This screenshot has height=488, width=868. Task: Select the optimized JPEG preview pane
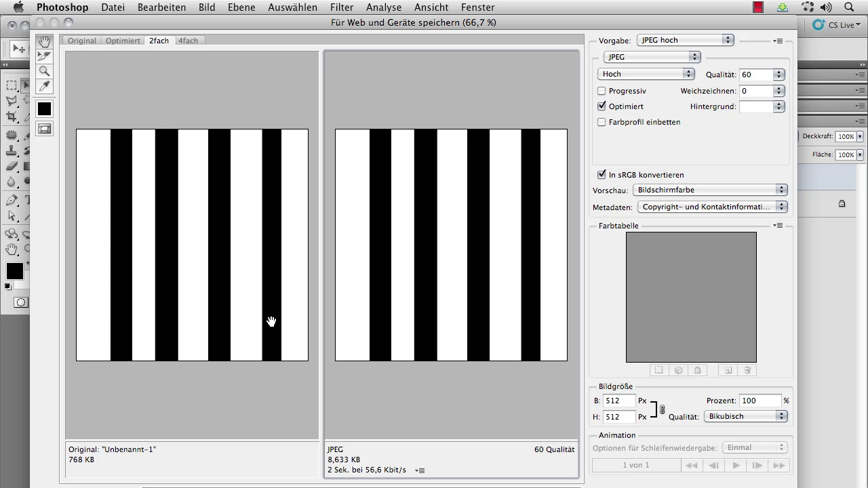click(x=451, y=245)
